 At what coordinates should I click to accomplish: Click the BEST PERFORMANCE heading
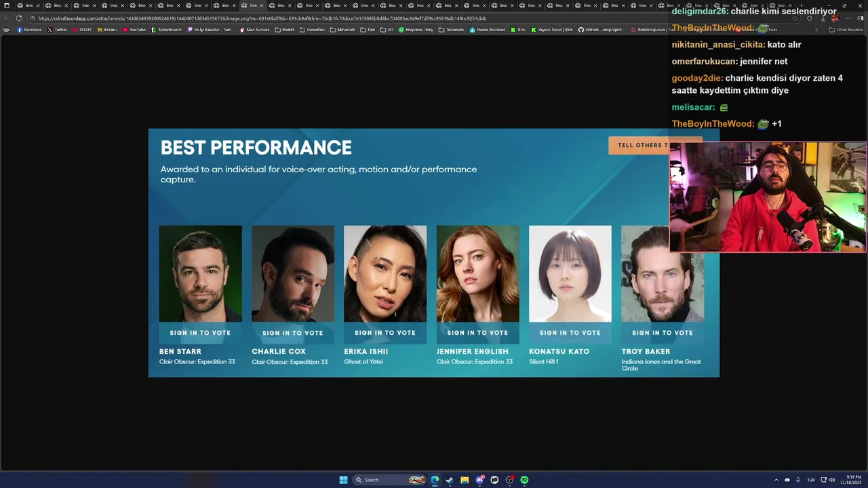[x=256, y=148]
